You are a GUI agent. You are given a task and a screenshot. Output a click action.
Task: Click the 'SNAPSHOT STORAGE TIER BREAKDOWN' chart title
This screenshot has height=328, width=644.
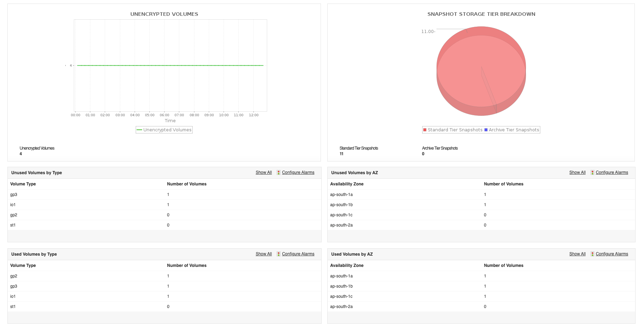pyautogui.click(x=481, y=14)
